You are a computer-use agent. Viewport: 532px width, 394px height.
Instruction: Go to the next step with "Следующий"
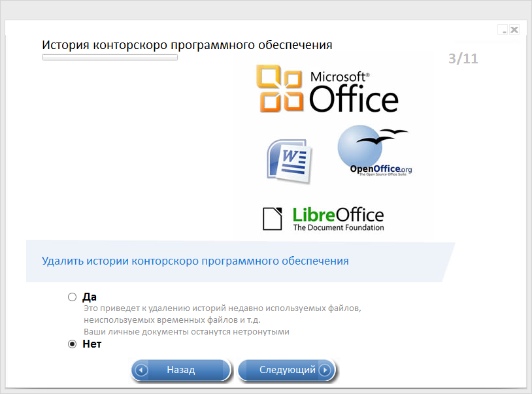pyautogui.click(x=287, y=370)
